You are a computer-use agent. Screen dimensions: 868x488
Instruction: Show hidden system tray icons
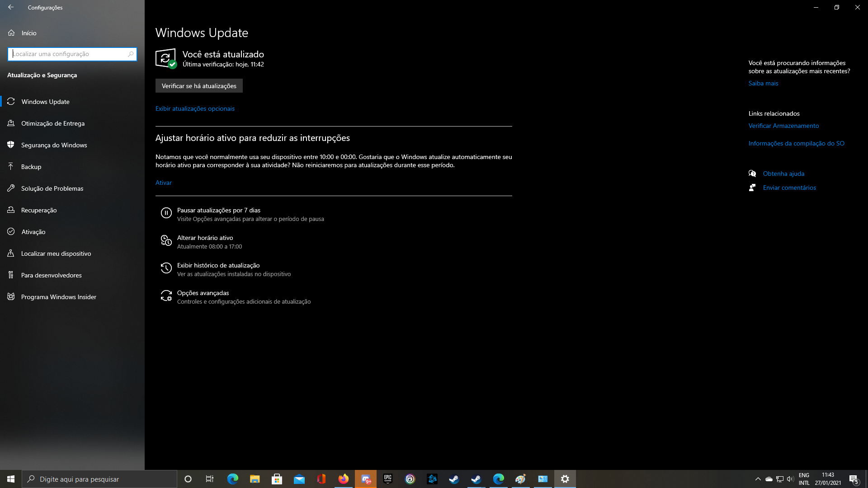pyautogui.click(x=758, y=479)
